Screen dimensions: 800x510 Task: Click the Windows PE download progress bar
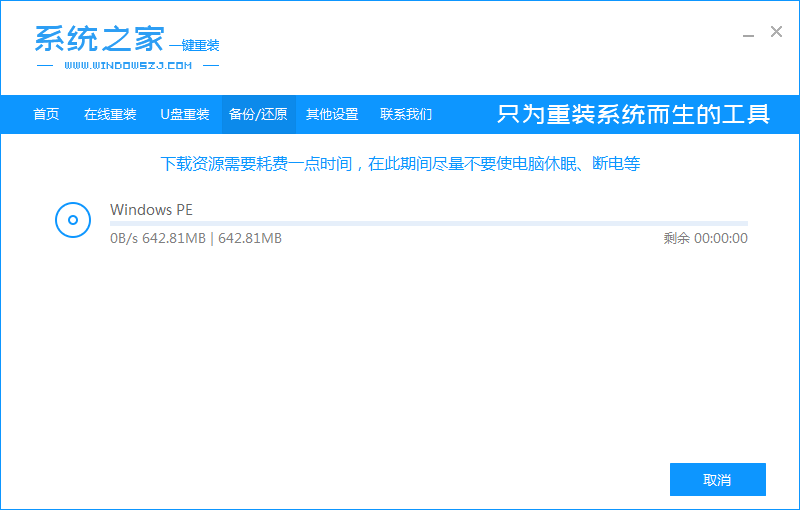tap(428, 223)
